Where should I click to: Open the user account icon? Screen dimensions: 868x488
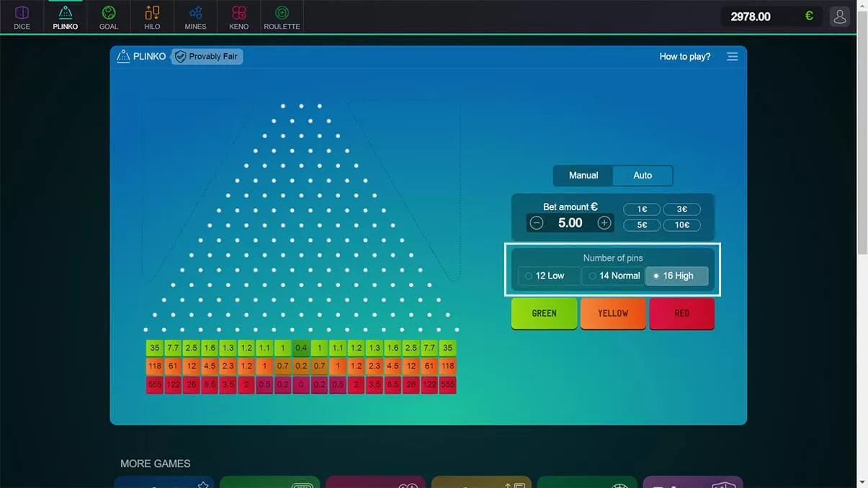point(839,15)
